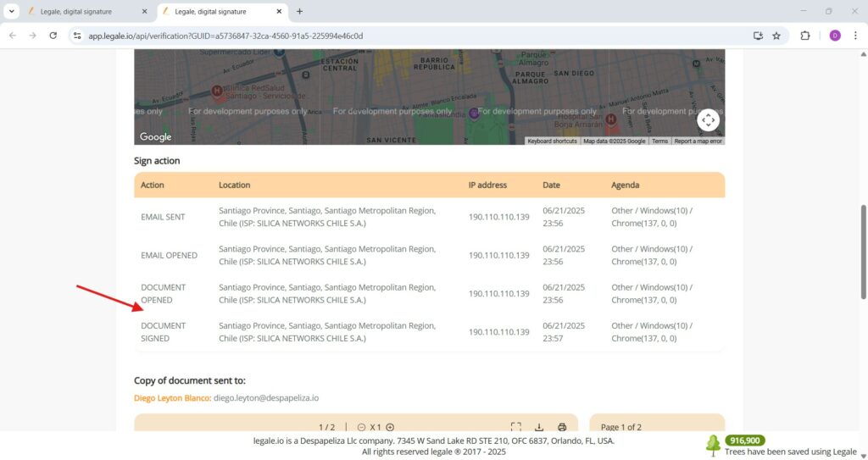Reload the verification page
Image resolution: width=868 pixels, height=460 pixels.
click(x=53, y=36)
